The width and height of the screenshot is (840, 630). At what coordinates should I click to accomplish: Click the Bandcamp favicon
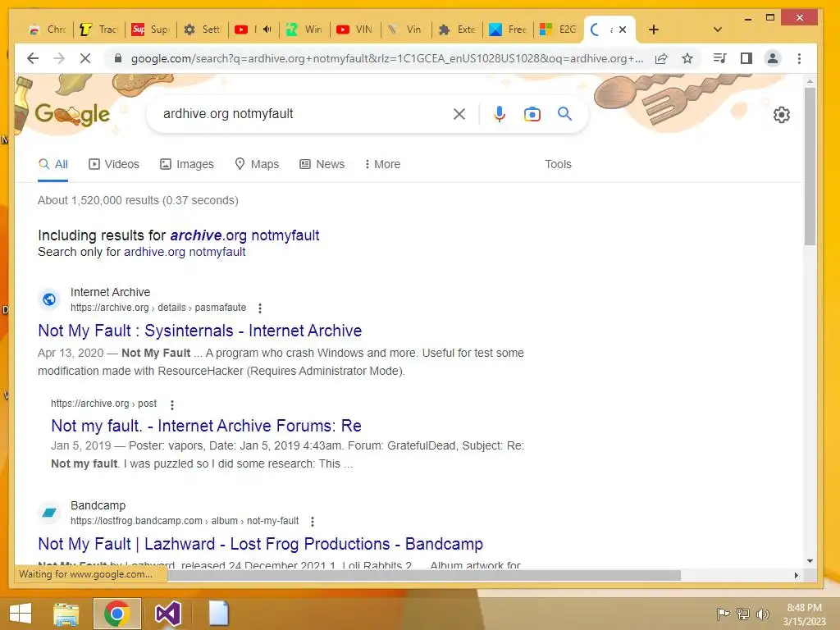pos(49,513)
